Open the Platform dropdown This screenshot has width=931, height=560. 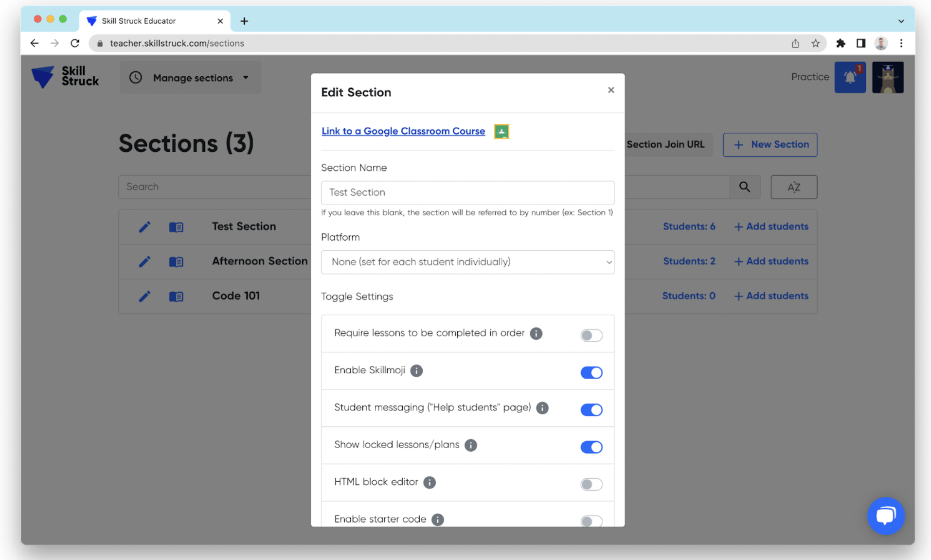[467, 262]
